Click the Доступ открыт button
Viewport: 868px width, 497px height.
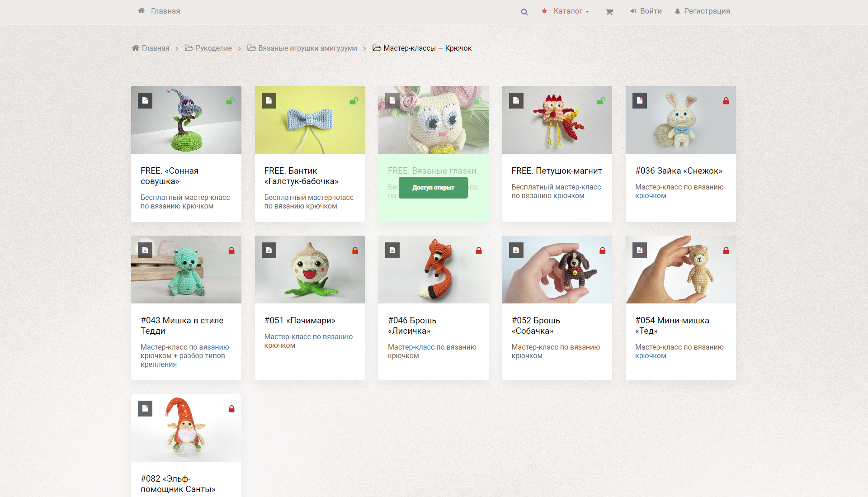coord(433,188)
